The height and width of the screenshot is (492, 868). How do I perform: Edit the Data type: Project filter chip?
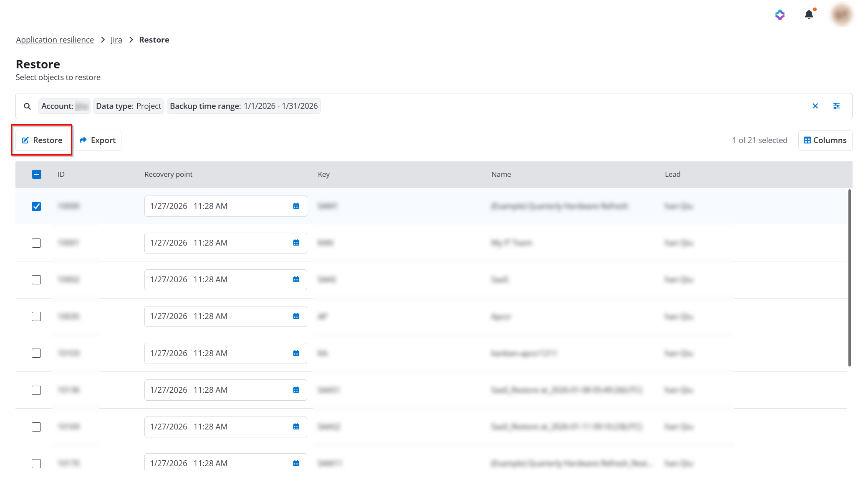coord(129,106)
